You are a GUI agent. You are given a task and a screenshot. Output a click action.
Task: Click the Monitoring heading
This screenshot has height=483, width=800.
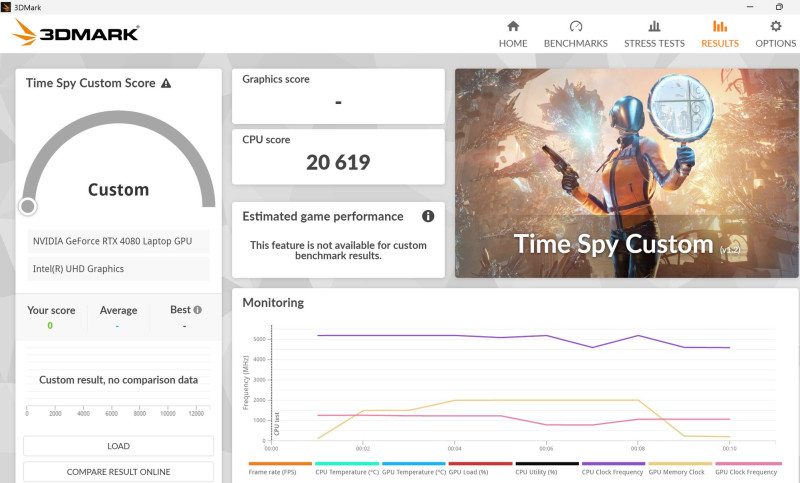[x=273, y=303]
